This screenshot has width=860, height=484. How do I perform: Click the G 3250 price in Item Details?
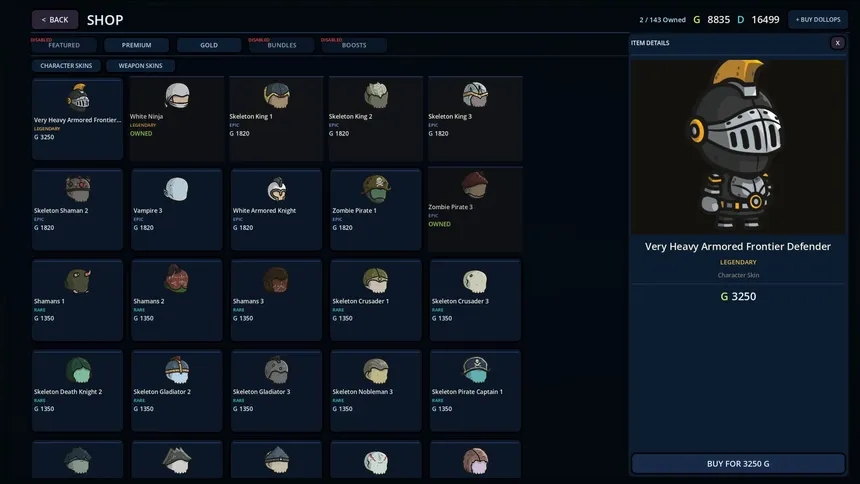click(738, 296)
